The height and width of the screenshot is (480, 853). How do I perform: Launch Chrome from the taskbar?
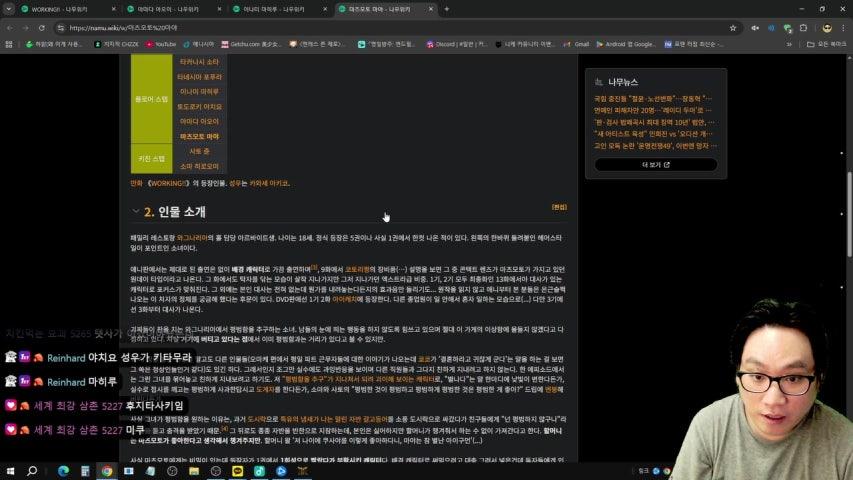click(107, 470)
